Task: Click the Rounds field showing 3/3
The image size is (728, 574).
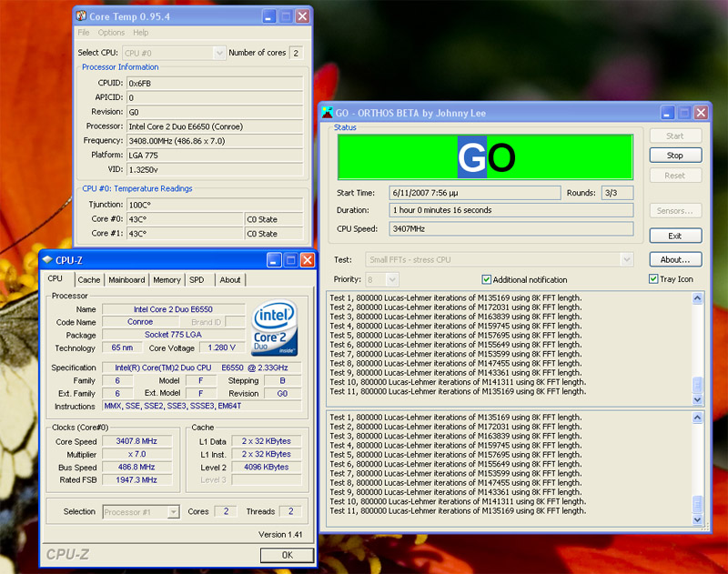Action: (617, 193)
